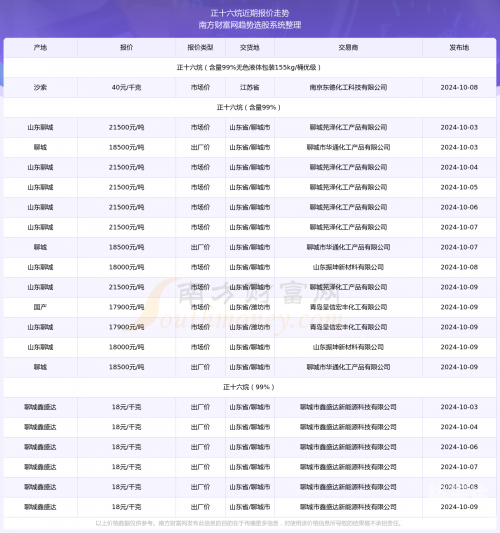The width and height of the screenshot is (500, 533).
Task: Click the dealer 南京东德化工科技有限公司
Action: point(348,87)
